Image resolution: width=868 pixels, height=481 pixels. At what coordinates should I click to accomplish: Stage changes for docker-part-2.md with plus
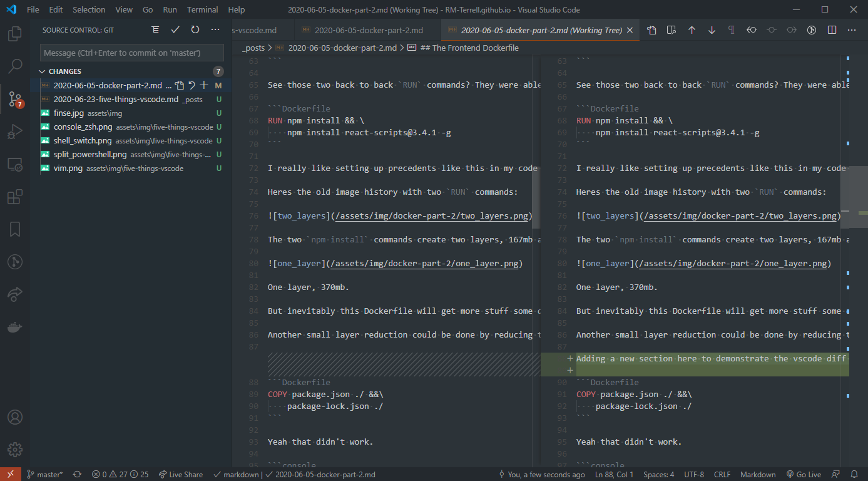(203, 85)
